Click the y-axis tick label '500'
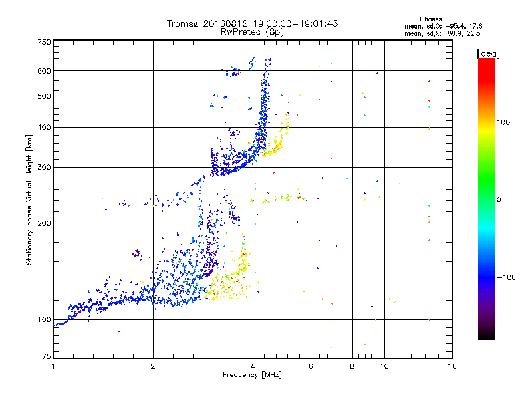 (x=44, y=96)
